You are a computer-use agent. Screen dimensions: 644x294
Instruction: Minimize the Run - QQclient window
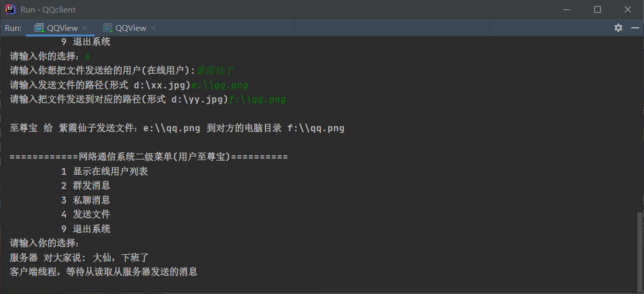point(568,9)
